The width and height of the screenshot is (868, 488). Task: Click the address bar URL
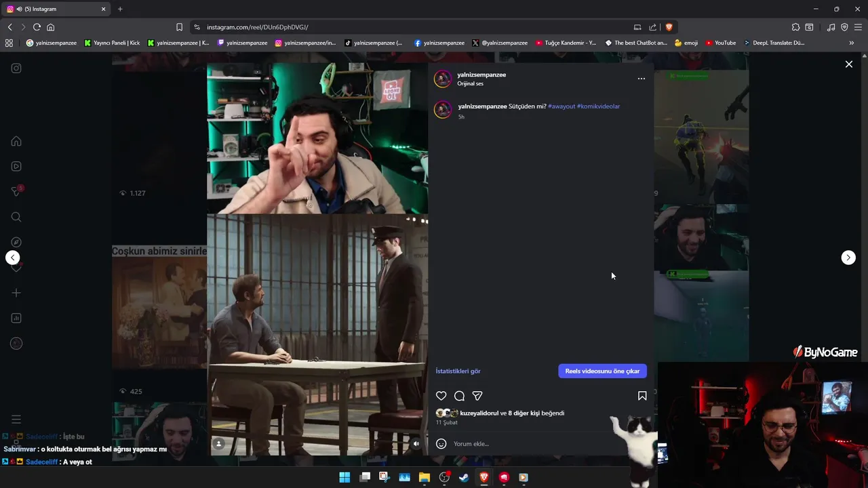click(x=258, y=27)
